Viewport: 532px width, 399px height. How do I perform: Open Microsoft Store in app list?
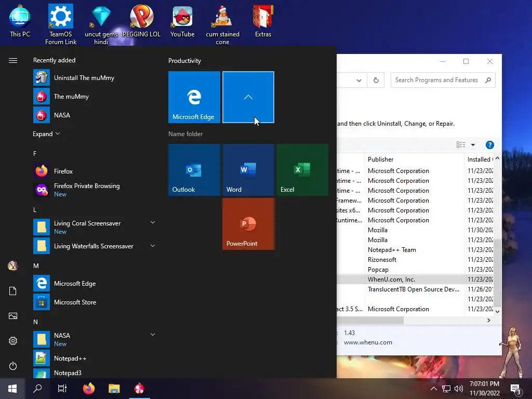pos(94,302)
